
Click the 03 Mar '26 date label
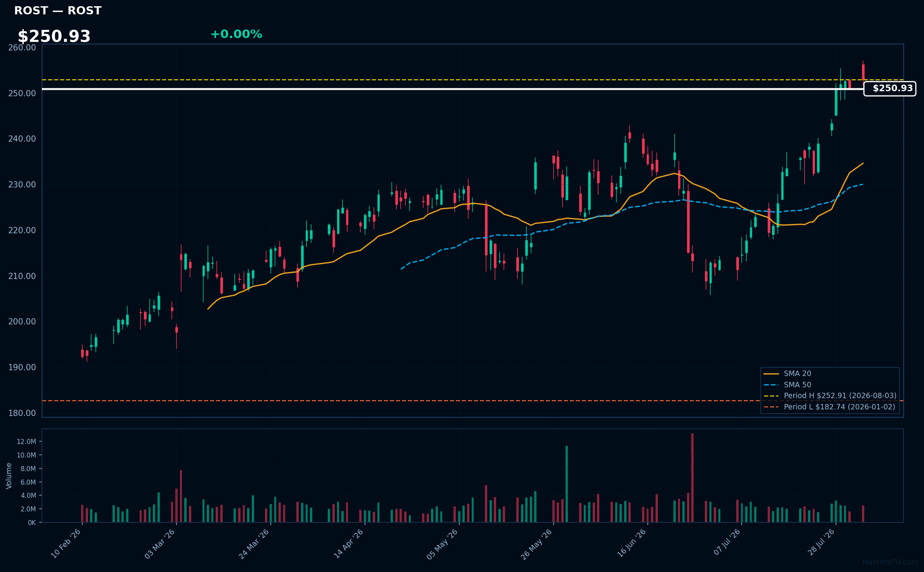159,544
